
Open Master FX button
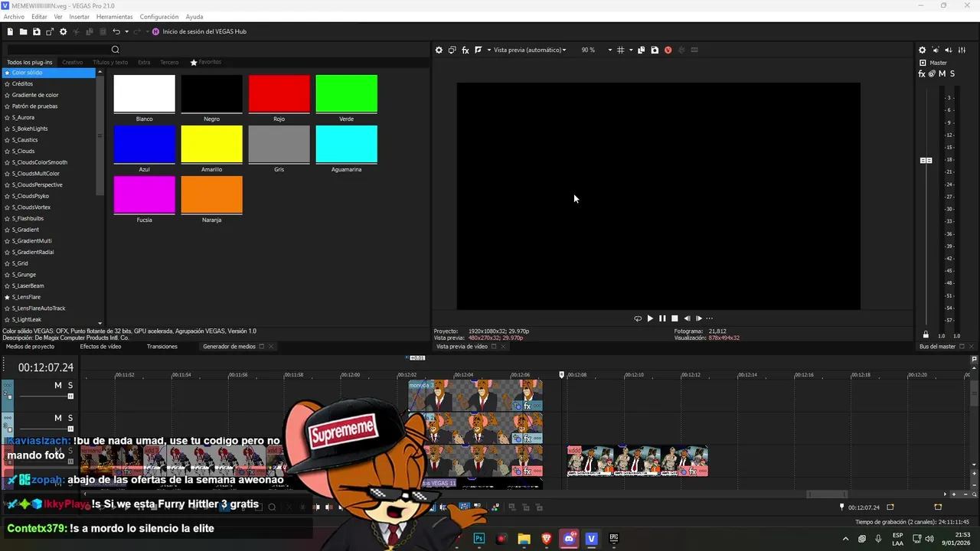click(922, 73)
